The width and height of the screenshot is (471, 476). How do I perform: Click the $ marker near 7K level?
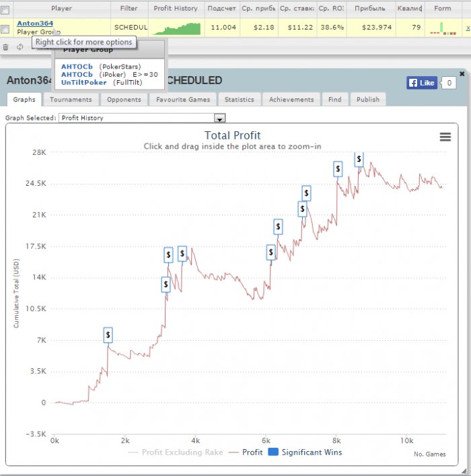click(108, 335)
